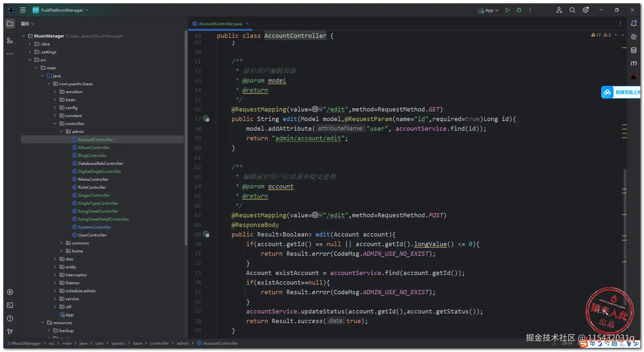Open the Maven tool window
The image size is (644, 352).
click(634, 63)
